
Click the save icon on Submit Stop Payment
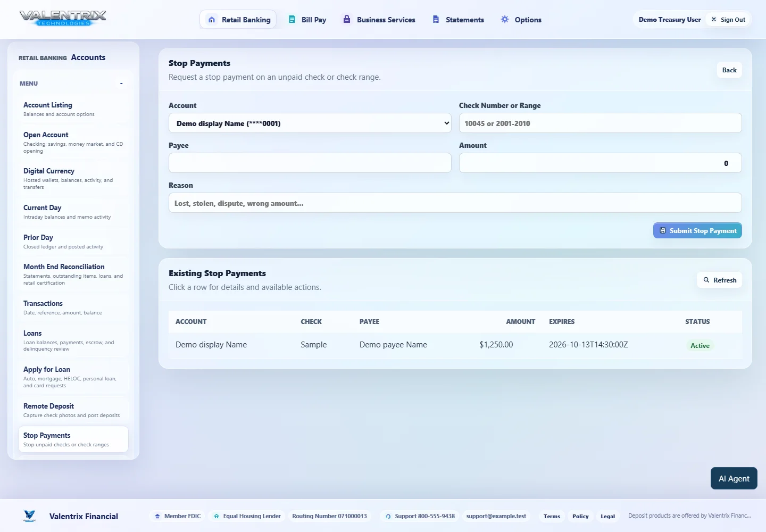tap(663, 230)
